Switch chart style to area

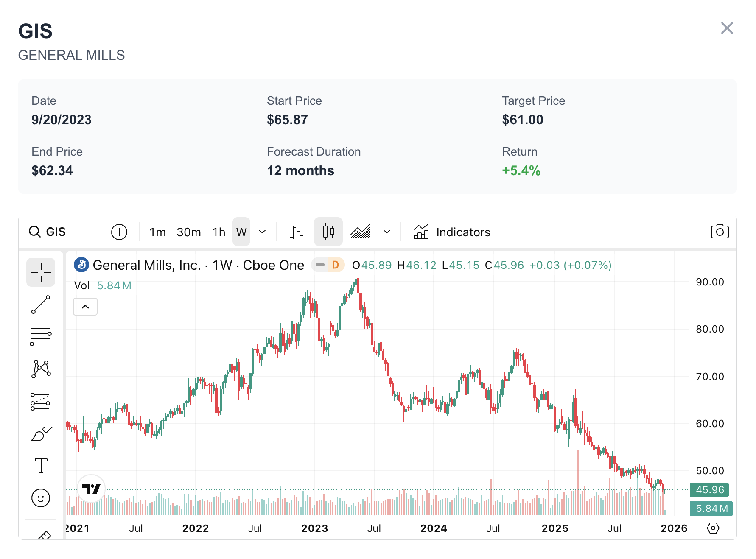[360, 232]
